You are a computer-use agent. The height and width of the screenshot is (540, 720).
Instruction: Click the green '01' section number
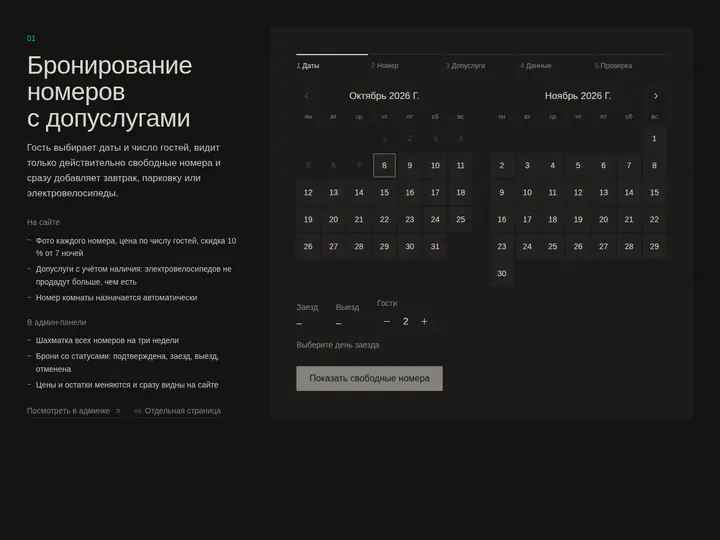[31, 38]
